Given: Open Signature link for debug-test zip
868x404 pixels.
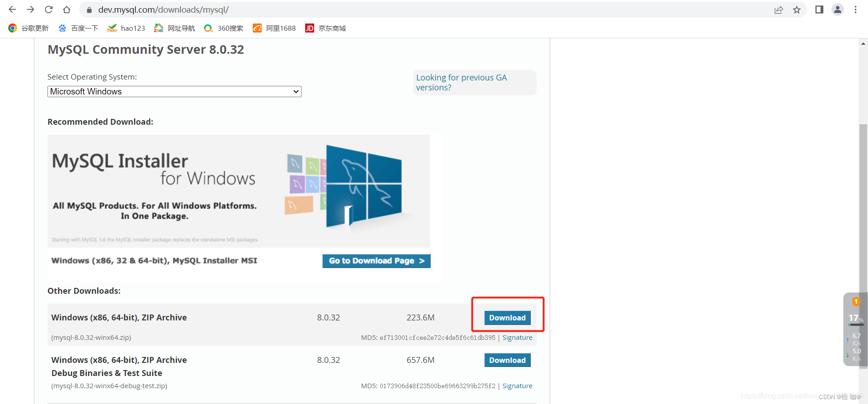Looking at the screenshot, I should [x=517, y=386].
